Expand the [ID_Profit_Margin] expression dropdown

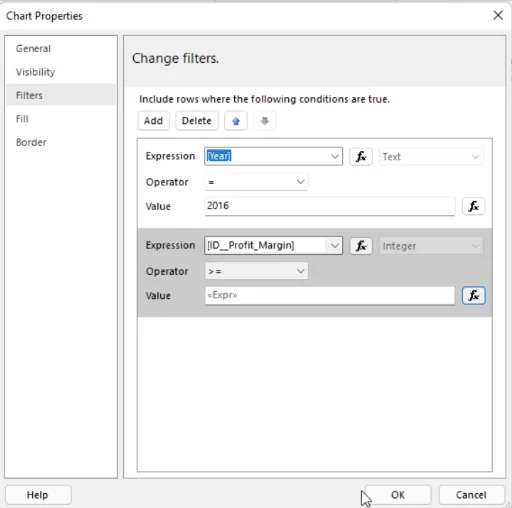point(335,246)
